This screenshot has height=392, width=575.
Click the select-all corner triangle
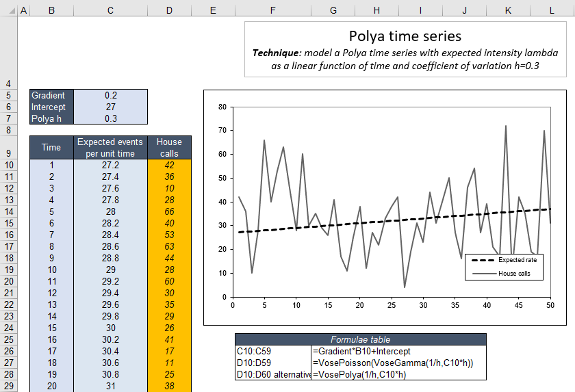(x=12, y=11)
